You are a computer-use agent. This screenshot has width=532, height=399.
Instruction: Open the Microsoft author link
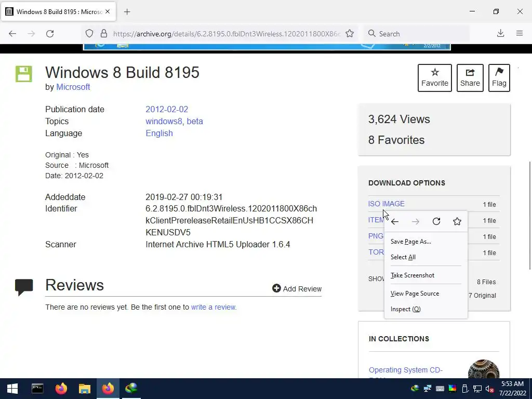coord(73,87)
